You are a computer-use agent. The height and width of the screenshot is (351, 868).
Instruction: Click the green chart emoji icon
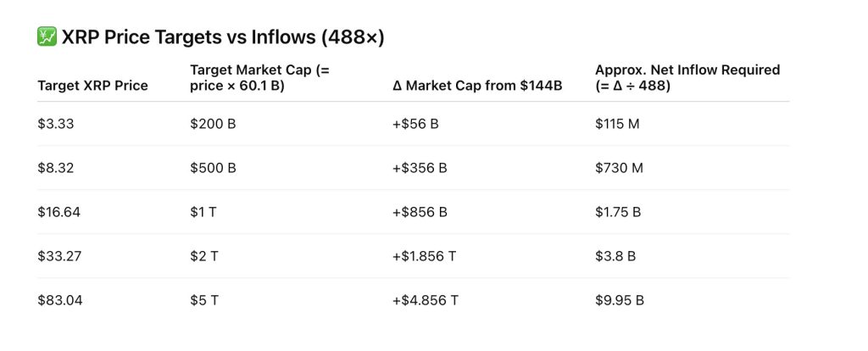(47, 36)
